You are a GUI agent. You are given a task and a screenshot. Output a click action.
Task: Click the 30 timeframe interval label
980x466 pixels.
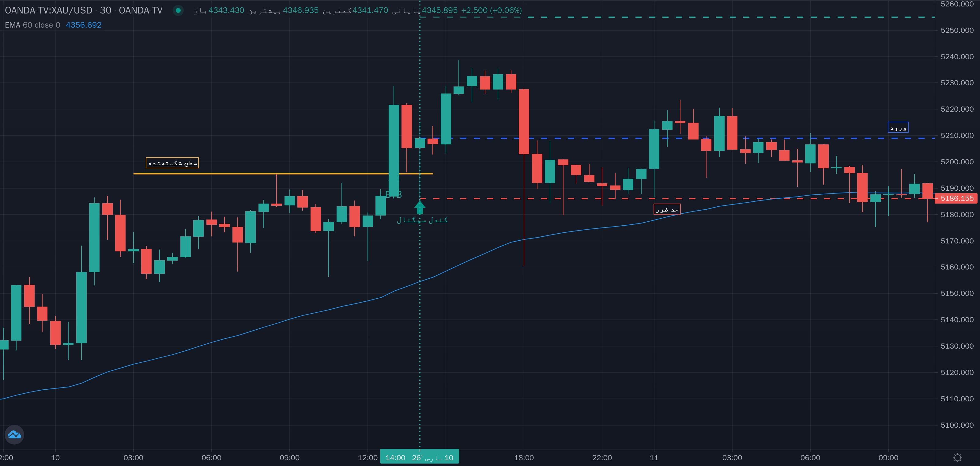(x=105, y=10)
